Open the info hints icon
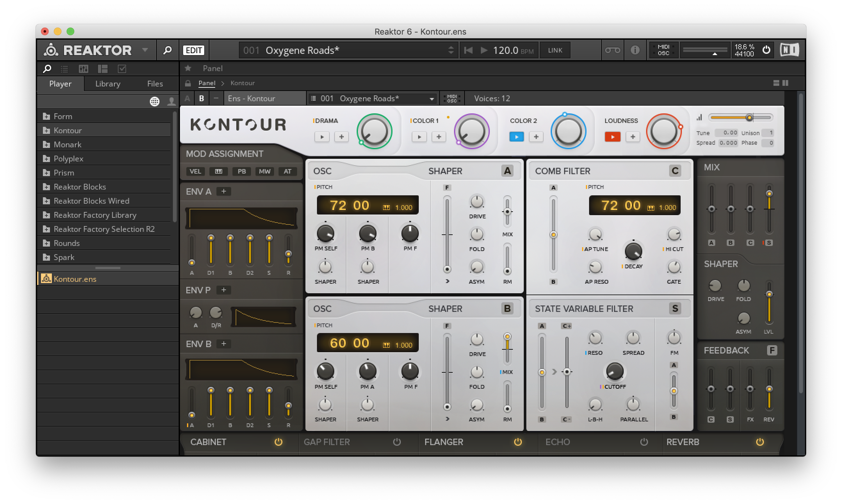 (635, 50)
